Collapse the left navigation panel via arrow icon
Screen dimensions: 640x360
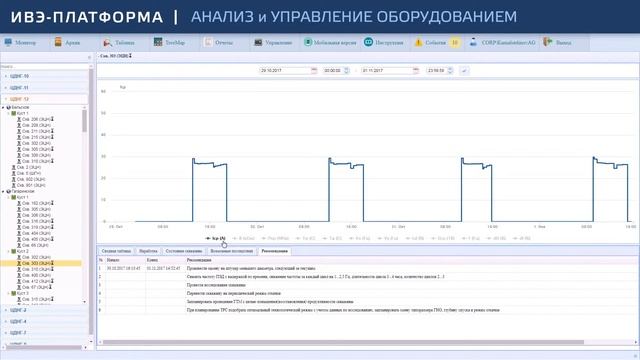pos(89,58)
